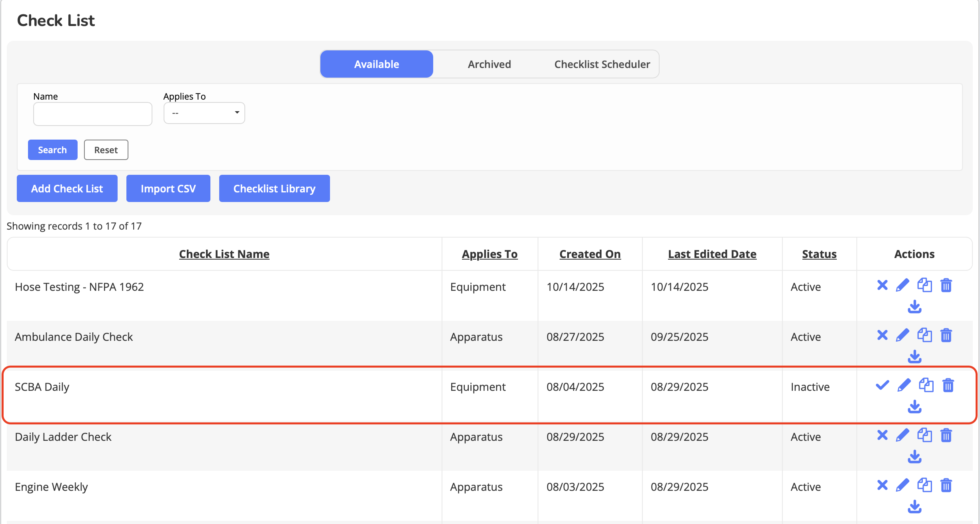This screenshot has height=524, width=980.
Task: Download the Ambulance Daily Check checklist
Action: pyautogui.click(x=914, y=357)
